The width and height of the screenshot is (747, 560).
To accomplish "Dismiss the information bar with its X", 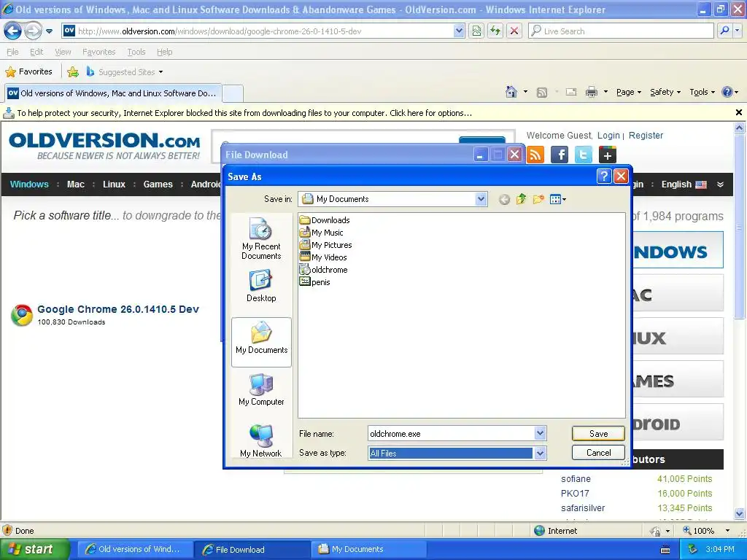I will pos(739,112).
